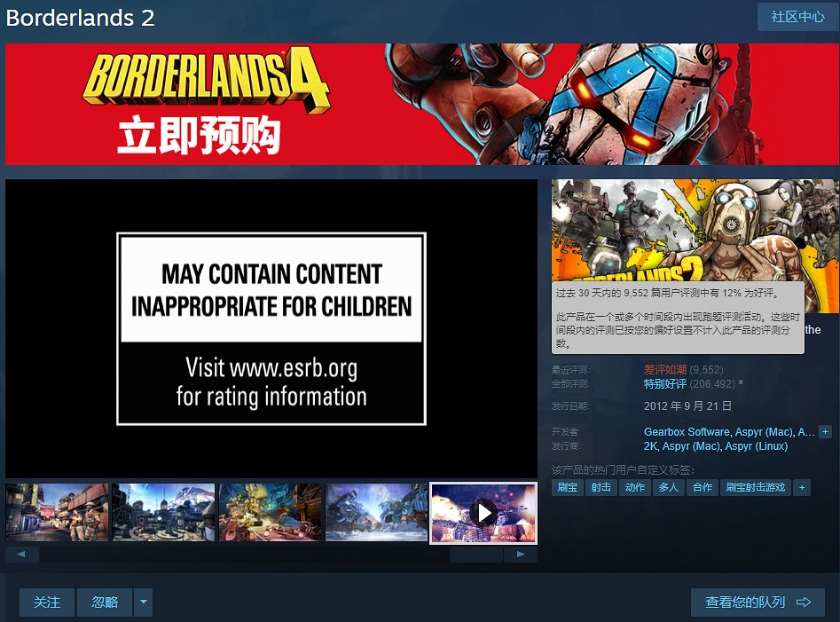Open the dropdown arrow next to 忽略
Screen dimensions: 840x622
pos(143,602)
